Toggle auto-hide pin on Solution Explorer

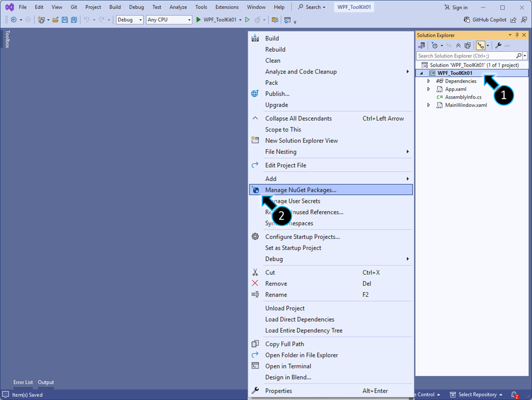517,35
